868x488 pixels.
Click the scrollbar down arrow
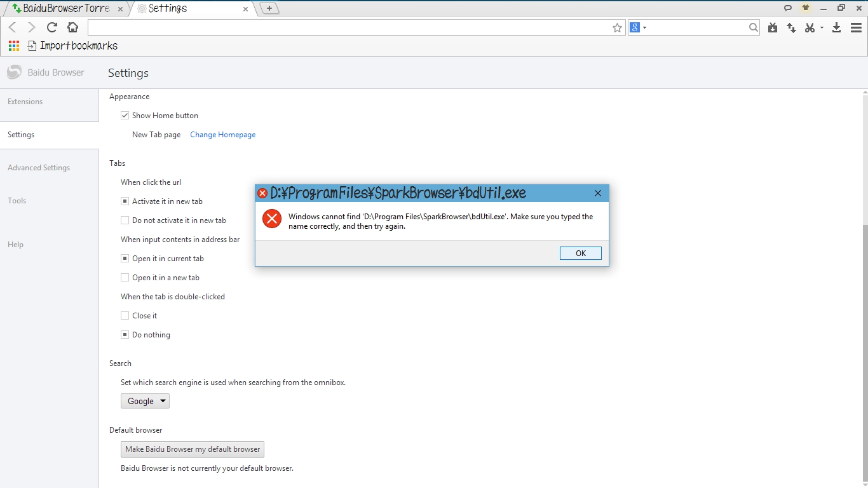[864, 484]
